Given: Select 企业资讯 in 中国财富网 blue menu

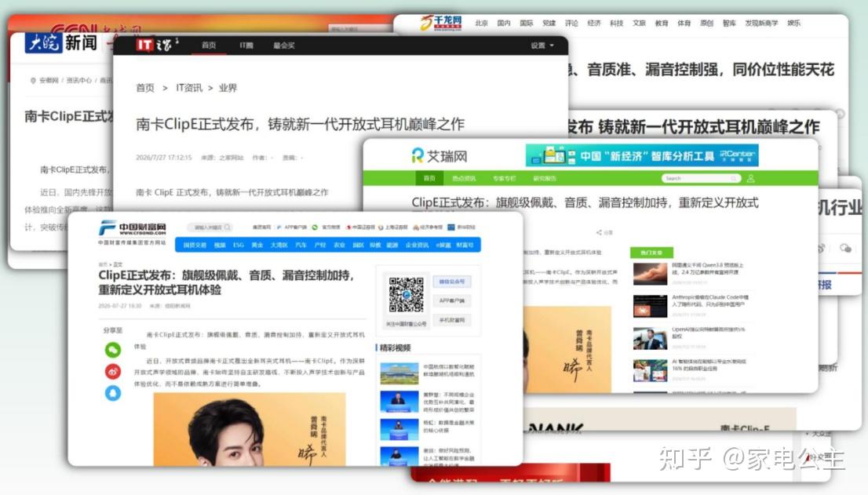Looking at the screenshot, I should (x=417, y=245).
